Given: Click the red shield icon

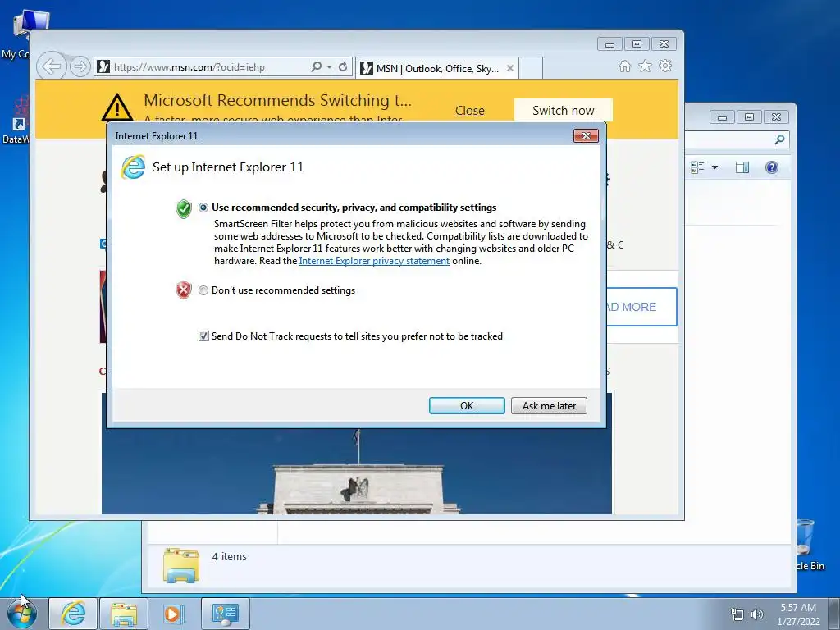Looking at the screenshot, I should coord(184,290).
